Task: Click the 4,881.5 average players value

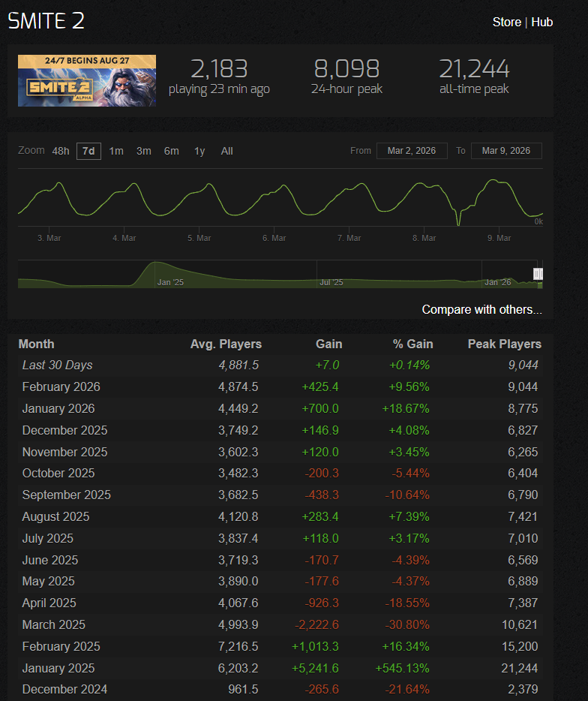Action: [x=238, y=365]
